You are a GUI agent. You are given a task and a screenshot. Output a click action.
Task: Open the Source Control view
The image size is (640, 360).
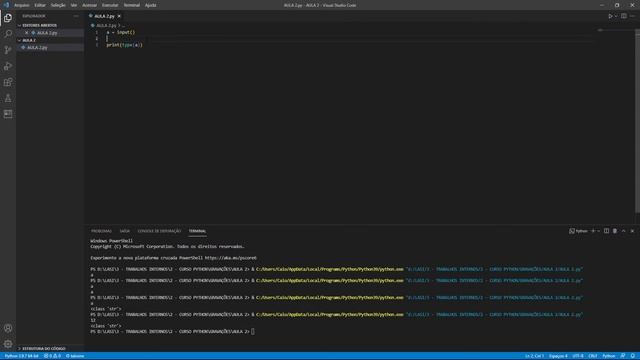pyautogui.click(x=8, y=50)
